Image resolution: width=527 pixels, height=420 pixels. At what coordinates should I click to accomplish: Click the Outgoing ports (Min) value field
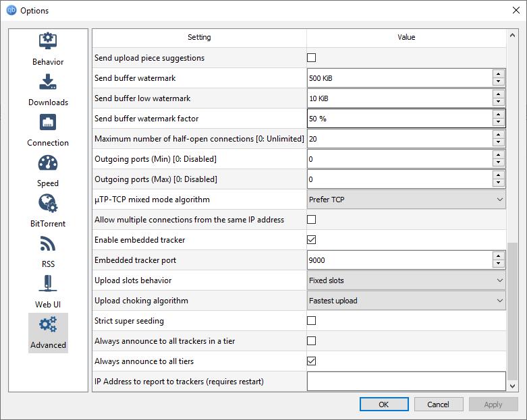click(x=400, y=159)
